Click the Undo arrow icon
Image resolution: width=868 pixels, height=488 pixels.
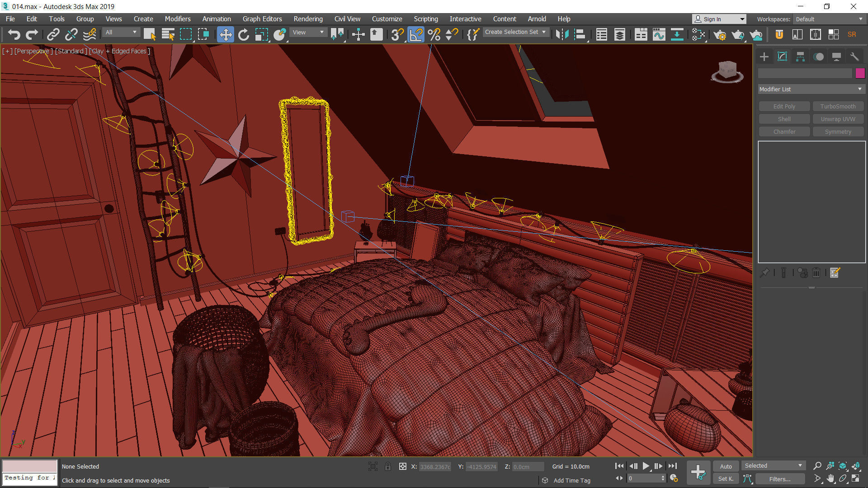point(14,34)
